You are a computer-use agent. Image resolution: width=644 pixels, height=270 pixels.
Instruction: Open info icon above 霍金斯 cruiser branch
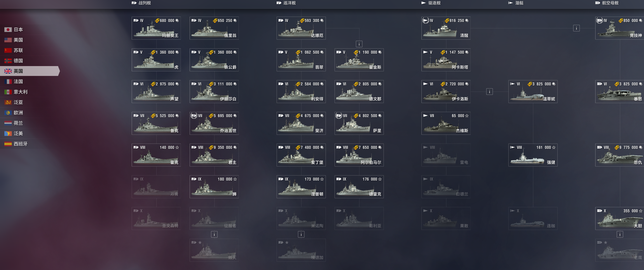[359, 44]
